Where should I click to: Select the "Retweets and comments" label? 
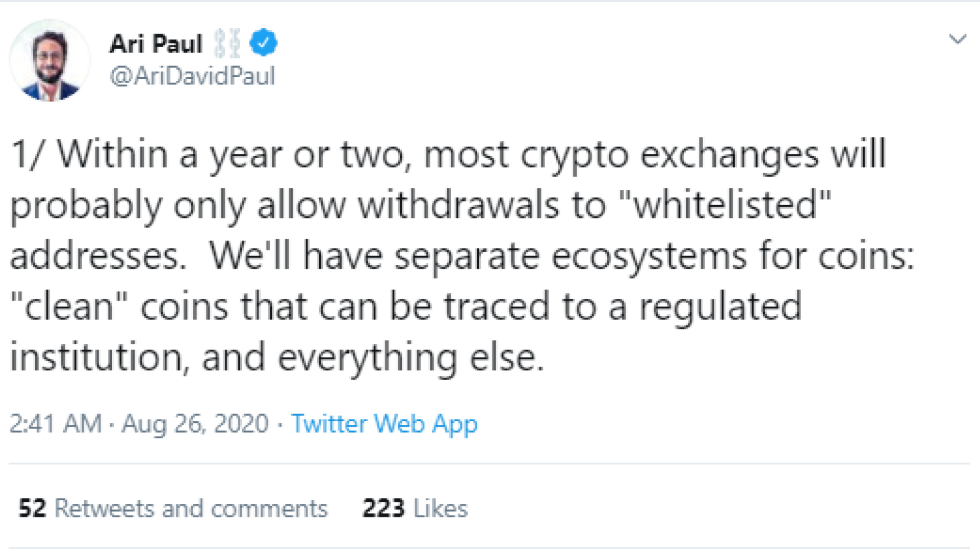(x=191, y=508)
